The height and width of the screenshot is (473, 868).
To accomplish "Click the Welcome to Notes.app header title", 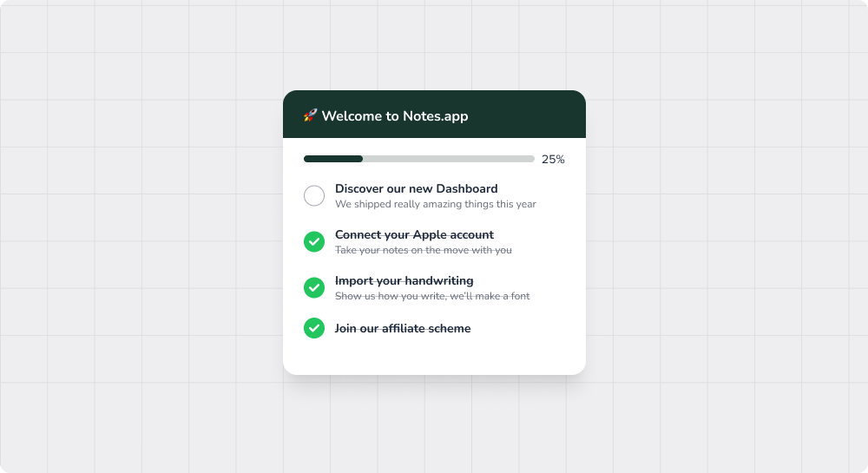I will tap(395, 115).
